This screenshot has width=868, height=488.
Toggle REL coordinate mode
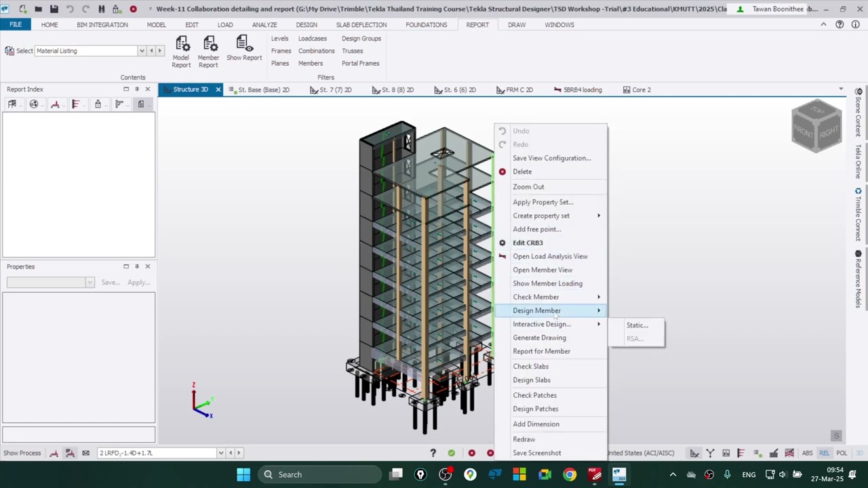pos(825,453)
